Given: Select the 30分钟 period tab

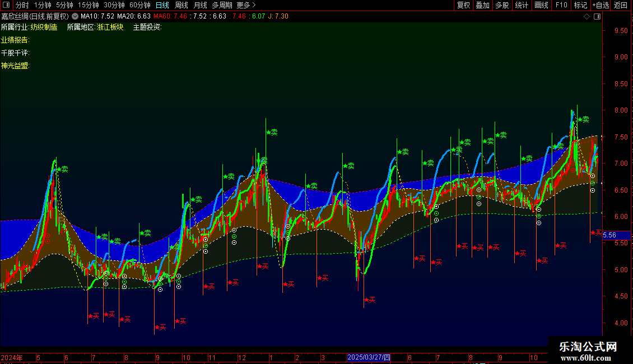Looking at the screenshot, I should [114, 5].
